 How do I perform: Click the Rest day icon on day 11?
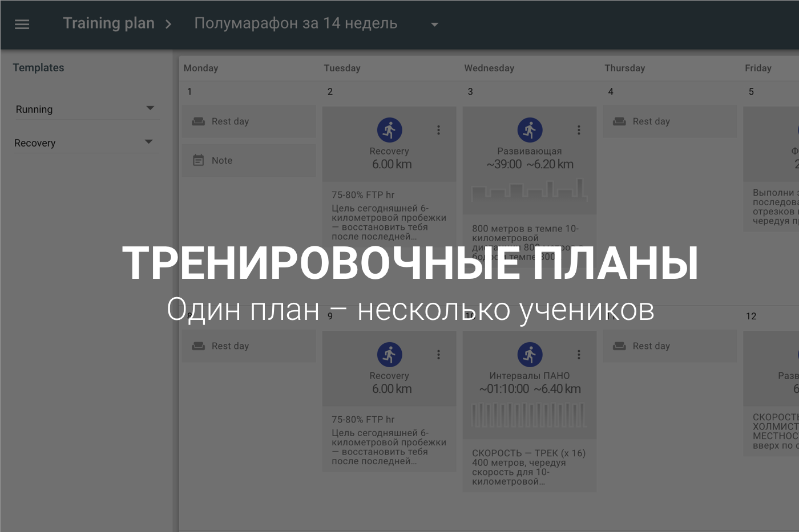(x=618, y=346)
